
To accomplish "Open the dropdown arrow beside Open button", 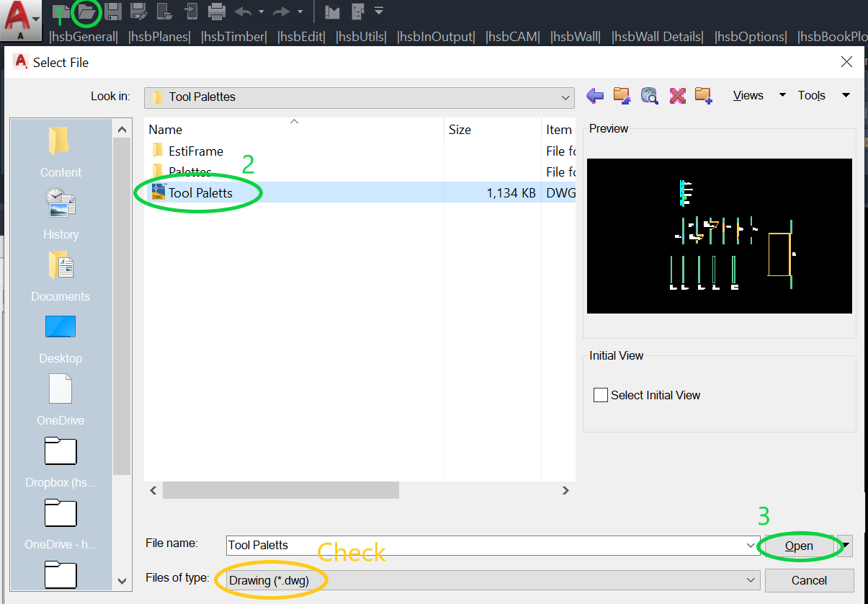I will [846, 546].
